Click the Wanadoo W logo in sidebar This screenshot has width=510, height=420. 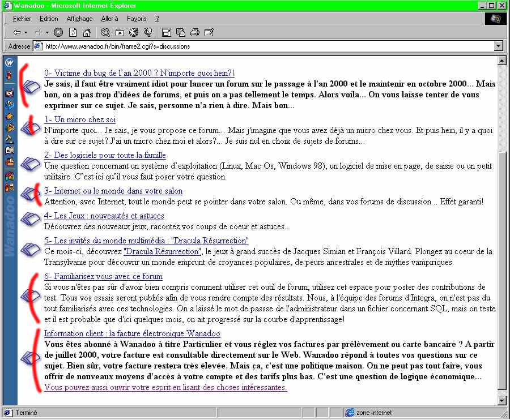[x=10, y=62]
